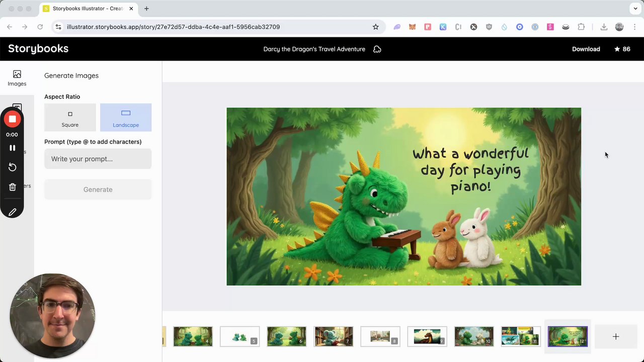Click the star credits counter showing 86
Viewport: 644px width, 362px height.
(x=622, y=49)
